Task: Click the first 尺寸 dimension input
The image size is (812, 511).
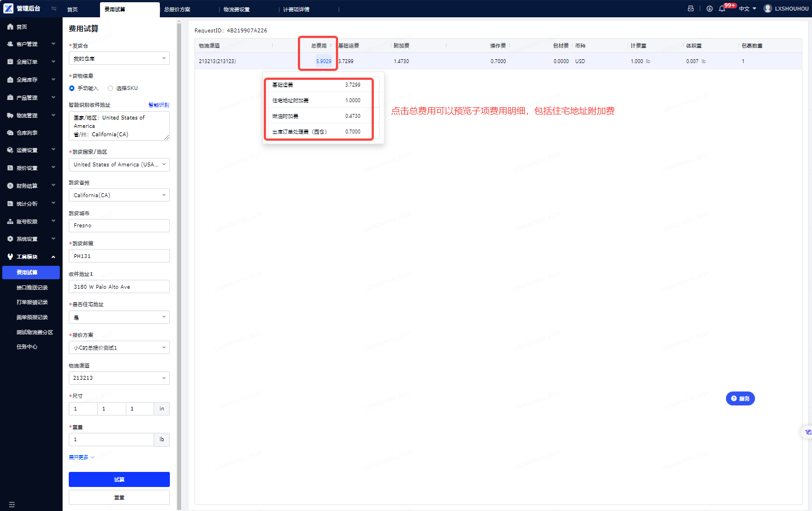Action: tap(83, 409)
